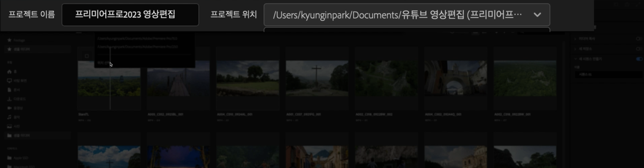Choose the Premiere Pro/15.0 path entry
Screen dimensions: 644x168
point(137,39)
